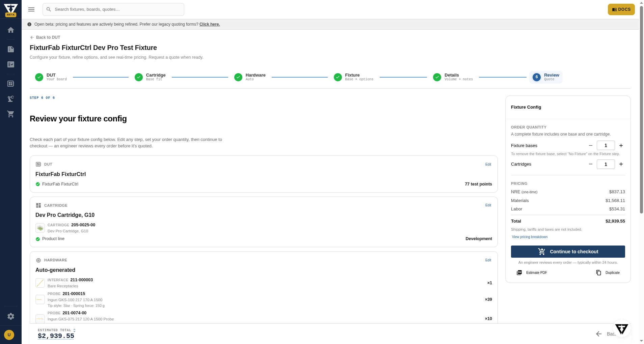The width and height of the screenshot is (644, 344).
Task: Click the GKS-100 probe thumbnail
Action: (40, 299)
